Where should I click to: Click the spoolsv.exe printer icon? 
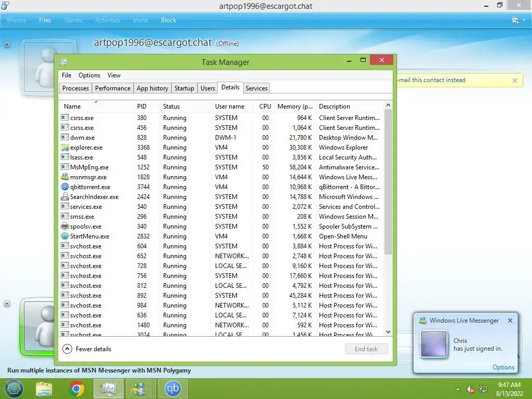pyautogui.click(x=65, y=227)
